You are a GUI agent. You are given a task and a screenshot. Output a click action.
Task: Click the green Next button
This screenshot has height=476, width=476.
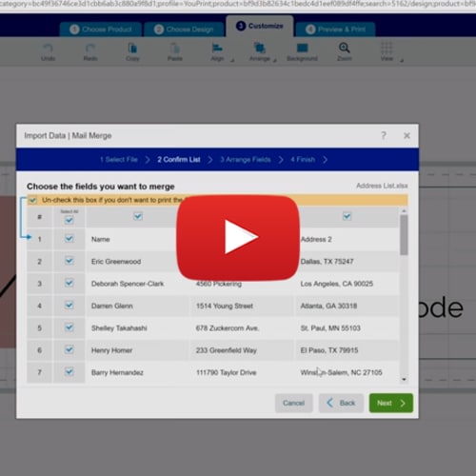click(391, 403)
